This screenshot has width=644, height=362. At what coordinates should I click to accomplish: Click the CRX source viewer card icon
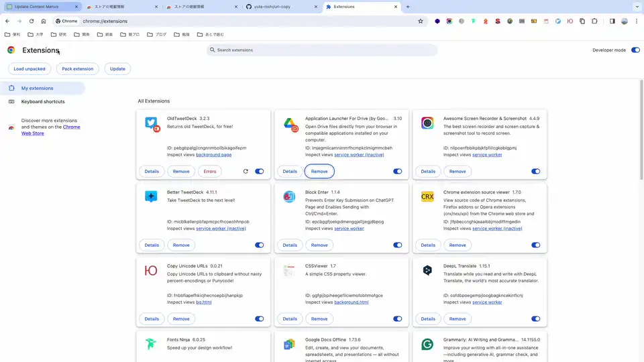427,196
